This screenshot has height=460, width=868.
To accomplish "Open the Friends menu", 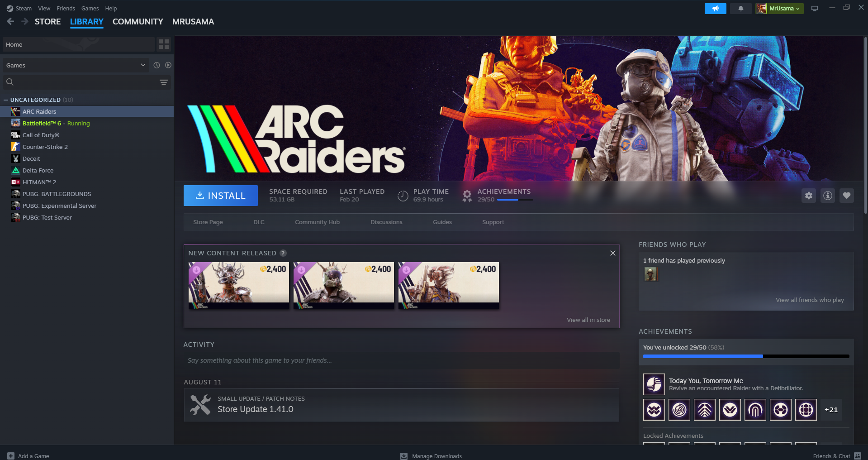I will pos(66,8).
